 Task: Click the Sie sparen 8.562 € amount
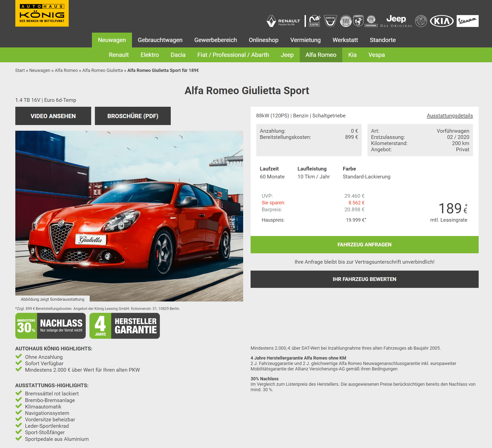[x=356, y=203]
